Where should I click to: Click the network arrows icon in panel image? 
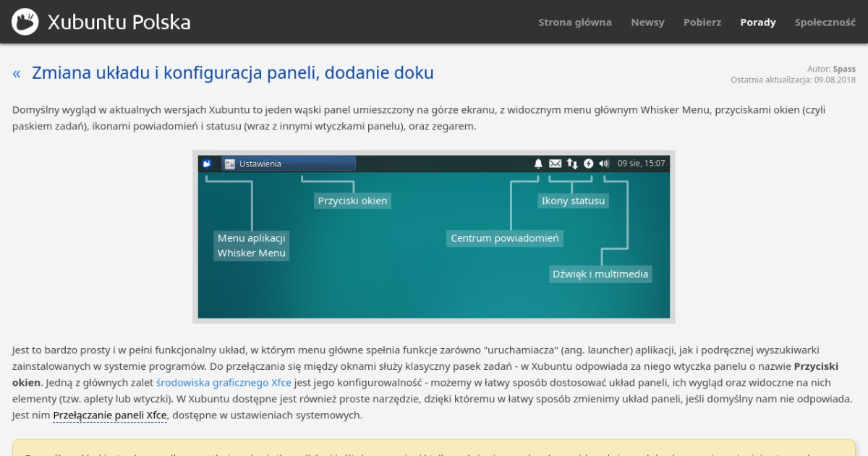572,164
